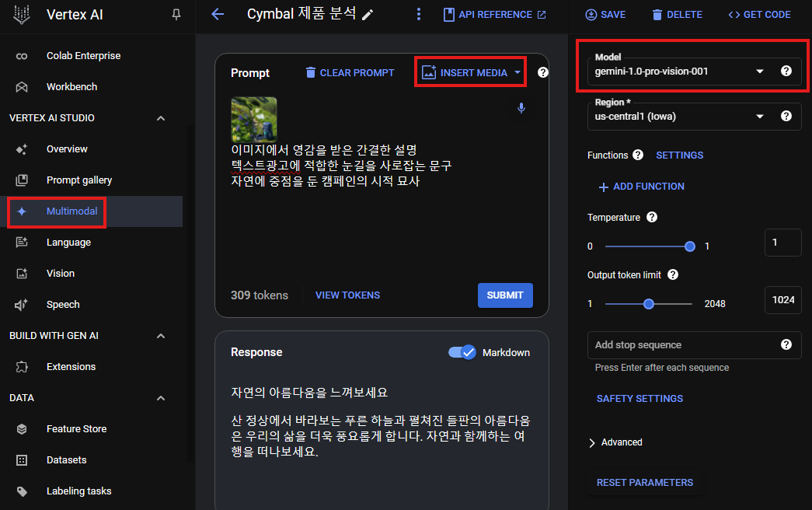The image size is (812, 510).
Task: Click the Output token limit slider handle
Action: tap(648, 304)
